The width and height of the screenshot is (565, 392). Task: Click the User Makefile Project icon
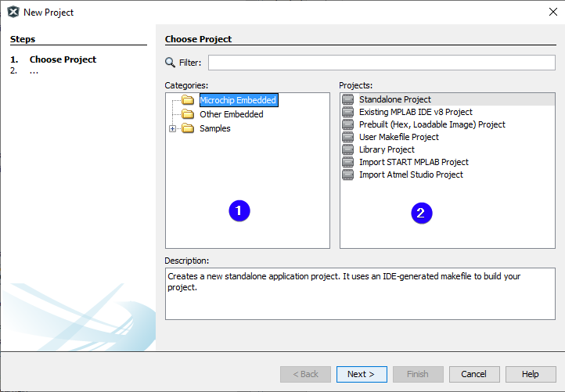click(x=347, y=137)
